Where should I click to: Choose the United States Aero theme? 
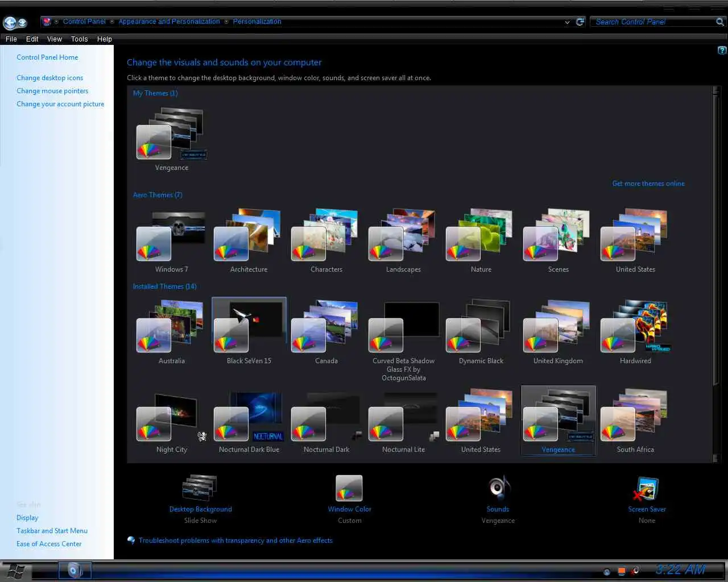pos(635,241)
